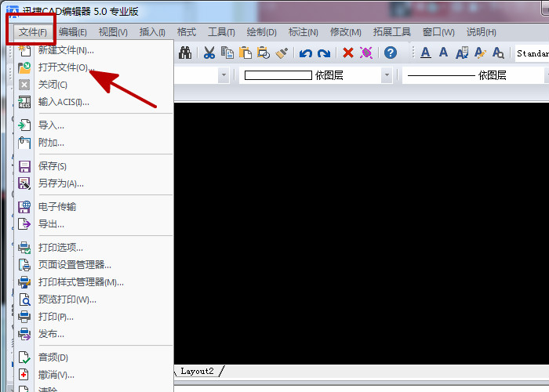
Task: Choose 打开文件(O)... from File menu
Action: (x=66, y=67)
